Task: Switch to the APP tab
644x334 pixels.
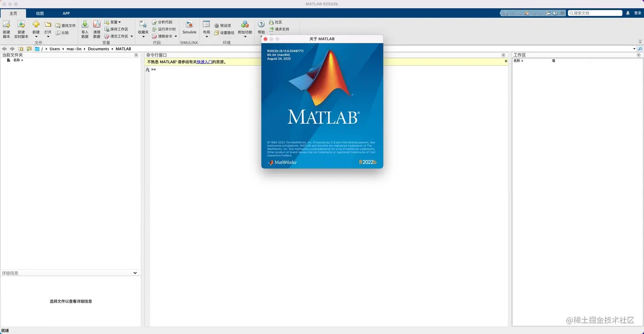Action: point(66,13)
